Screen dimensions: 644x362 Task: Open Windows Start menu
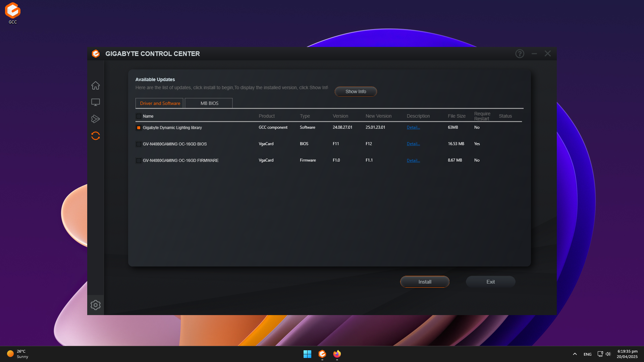(x=307, y=354)
